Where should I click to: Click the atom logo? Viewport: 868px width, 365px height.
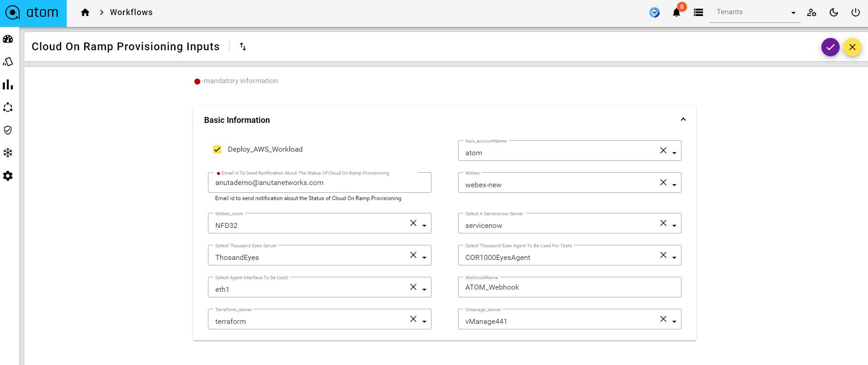tap(33, 13)
